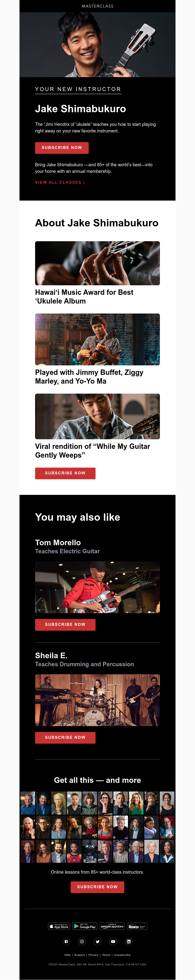Viewport: 195px width, 980px height.
Task: Click Subscribe Now under Tom Morello
Action: [65, 625]
